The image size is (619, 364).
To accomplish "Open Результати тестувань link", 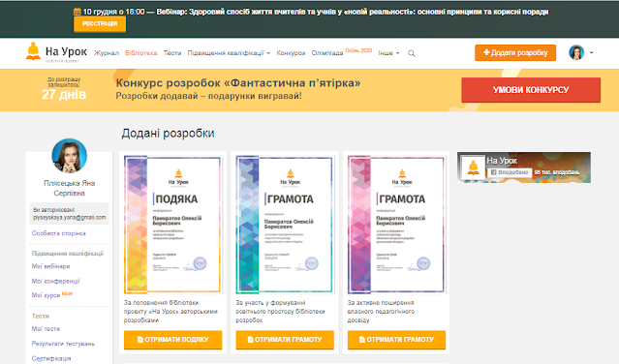I will [63, 344].
